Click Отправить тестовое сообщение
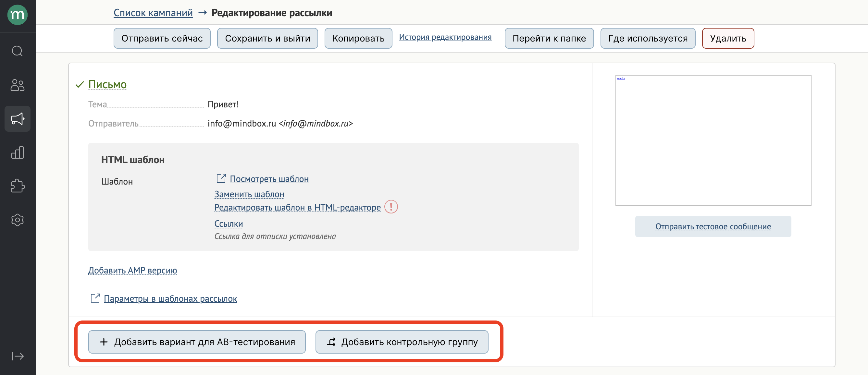Viewport: 868px width, 375px height. click(713, 226)
